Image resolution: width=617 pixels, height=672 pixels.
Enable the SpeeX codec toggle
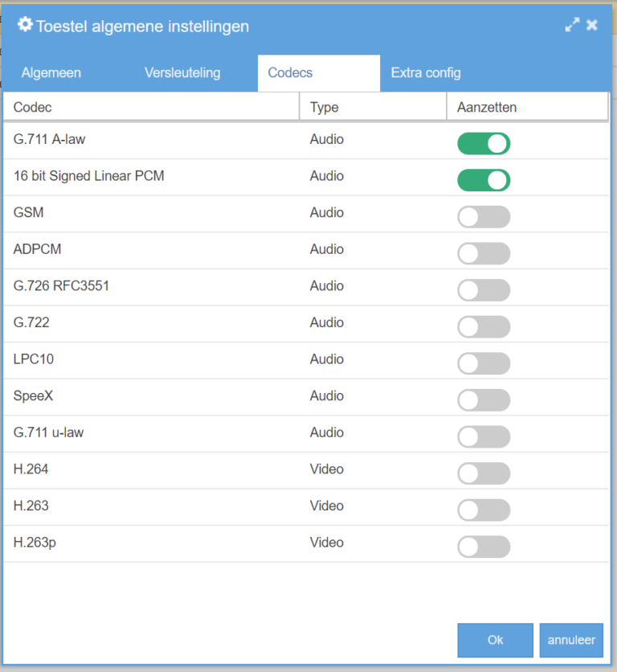coord(484,400)
